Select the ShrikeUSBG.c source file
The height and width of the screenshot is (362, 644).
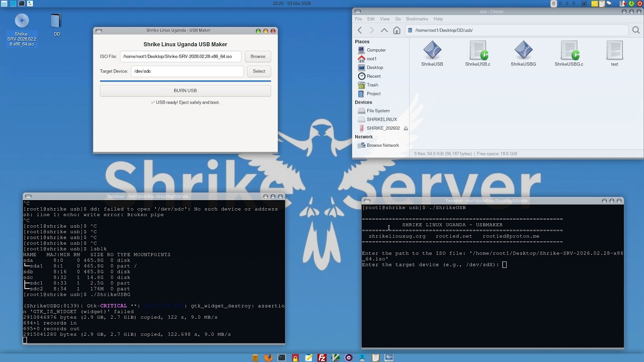coord(569,54)
